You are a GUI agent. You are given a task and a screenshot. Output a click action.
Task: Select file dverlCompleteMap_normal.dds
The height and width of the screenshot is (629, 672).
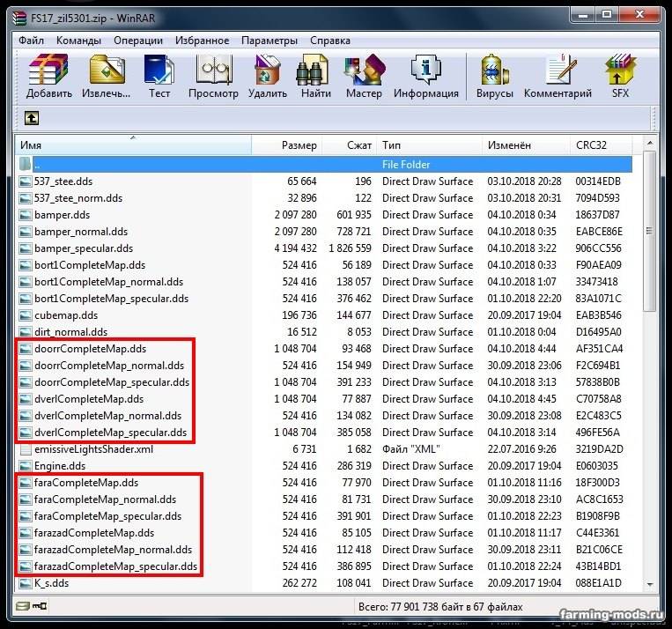point(107,416)
